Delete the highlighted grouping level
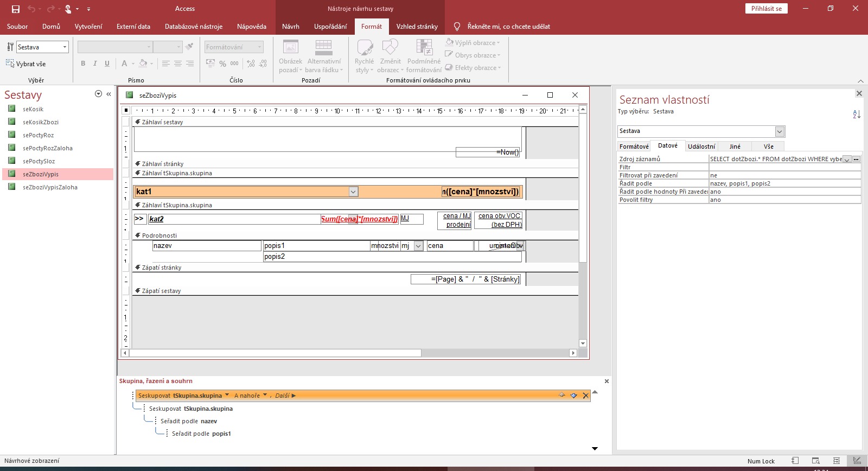 tap(585, 396)
